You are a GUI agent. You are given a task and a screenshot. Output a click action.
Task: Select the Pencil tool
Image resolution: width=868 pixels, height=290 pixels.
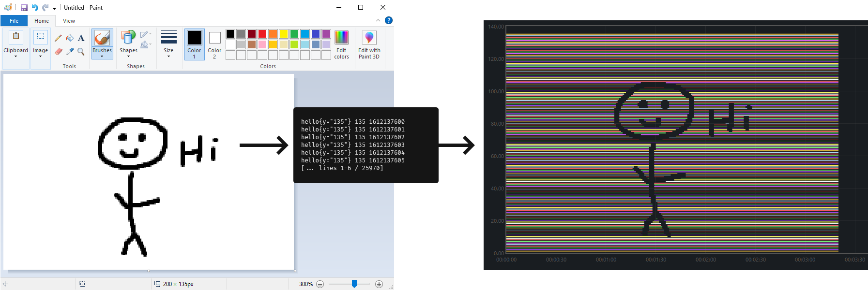click(x=58, y=38)
